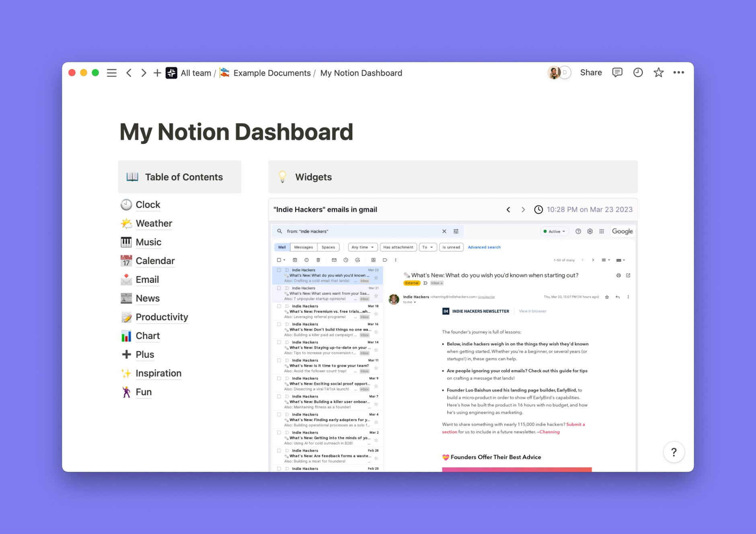Screen dimensions: 756x534
Task: Open email in new window icon
Action: click(x=628, y=275)
